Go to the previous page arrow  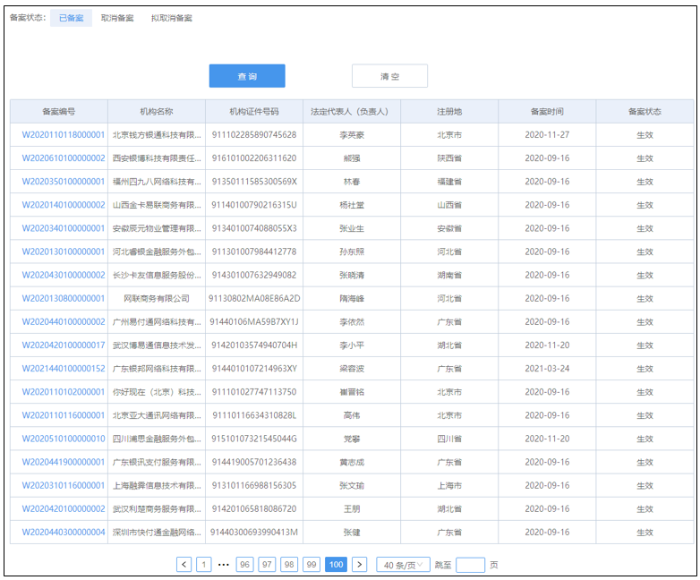184,564
